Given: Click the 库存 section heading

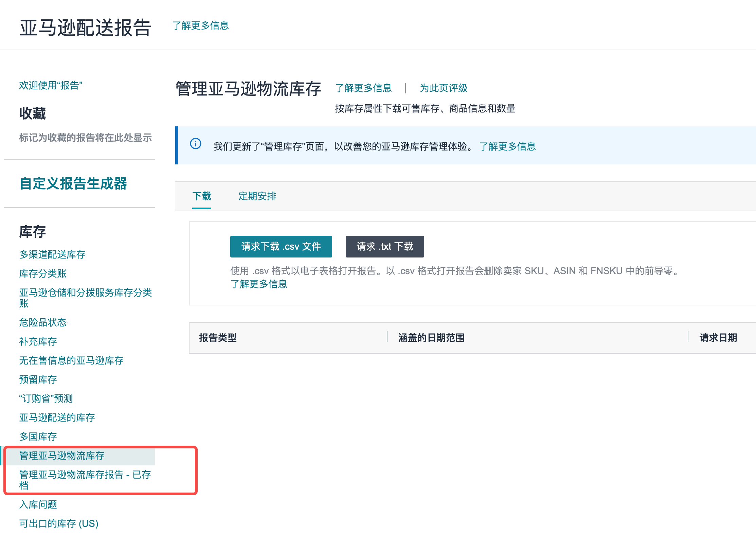Looking at the screenshot, I should [x=32, y=232].
